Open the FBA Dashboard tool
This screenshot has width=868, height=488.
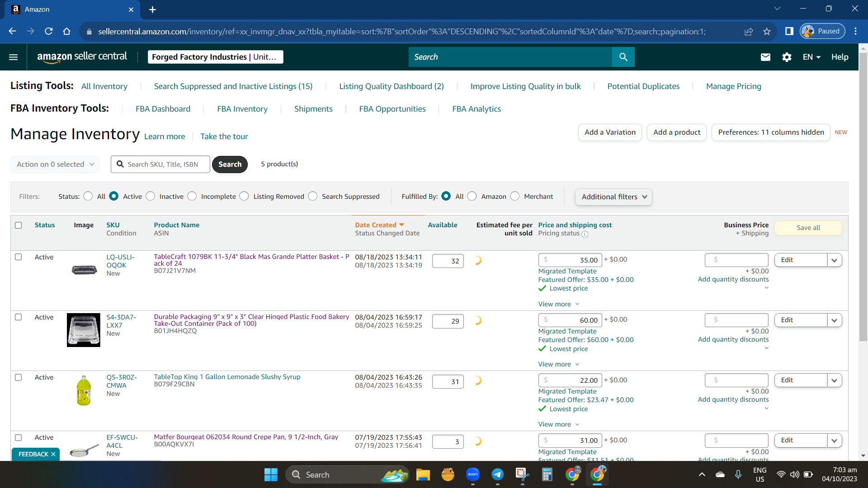click(163, 109)
